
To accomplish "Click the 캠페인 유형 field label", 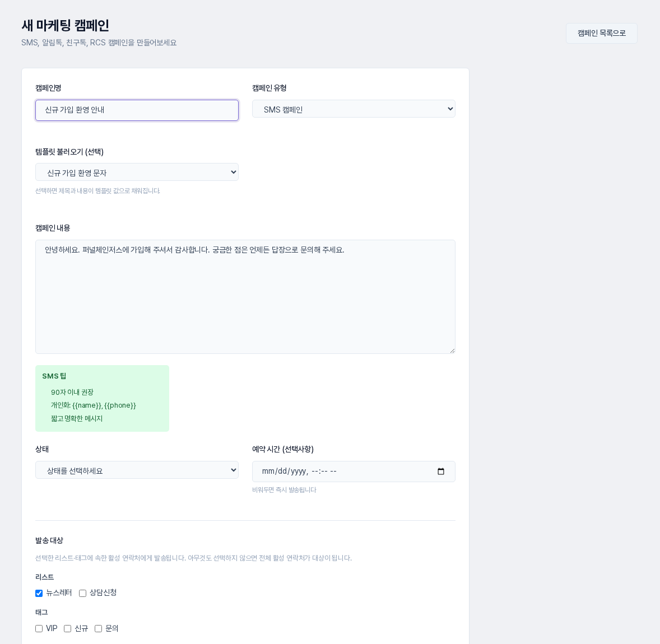I will pyautogui.click(x=269, y=88).
